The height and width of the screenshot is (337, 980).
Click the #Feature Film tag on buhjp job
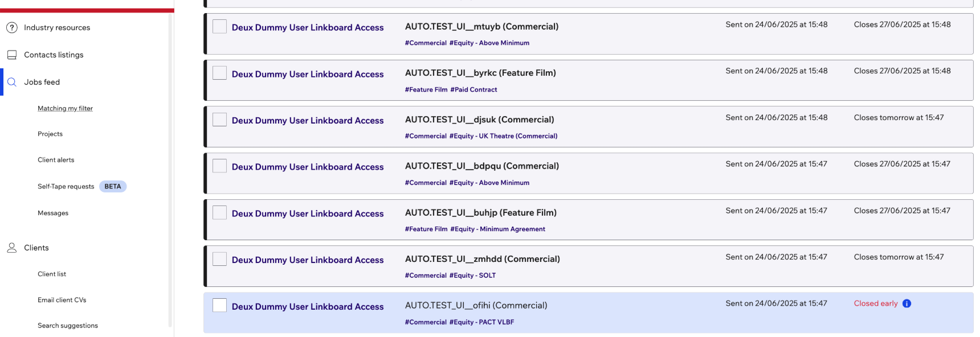pyautogui.click(x=426, y=229)
